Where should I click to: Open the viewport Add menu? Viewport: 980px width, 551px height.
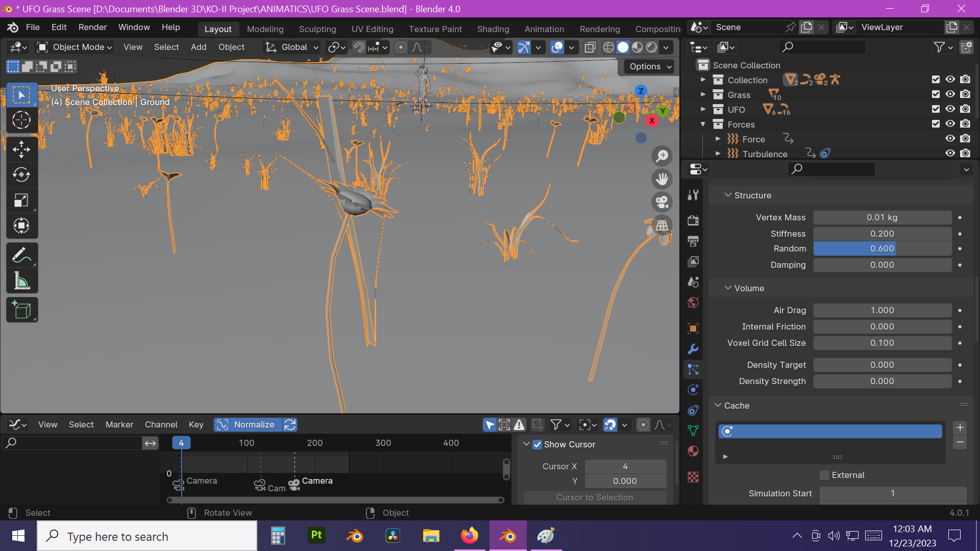pyautogui.click(x=199, y=47)
